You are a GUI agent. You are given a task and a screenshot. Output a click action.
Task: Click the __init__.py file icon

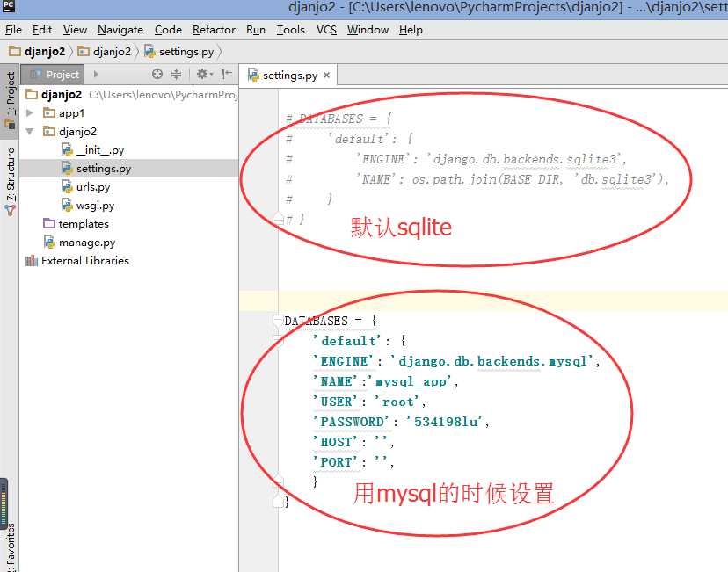point(67,150)
